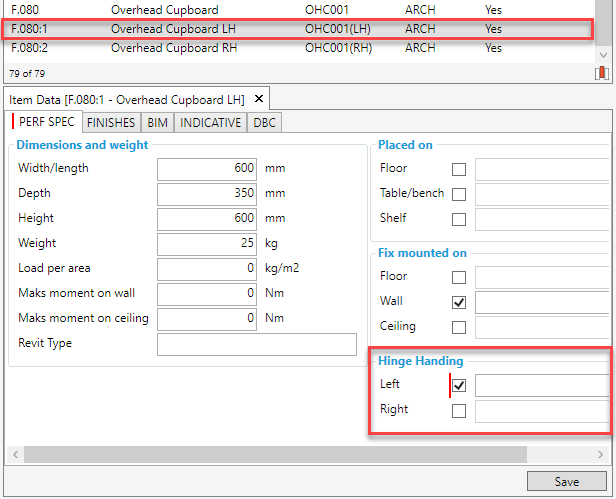The width and height of the screenshot is (616, 499).
Task: Toggle the Fix mounted on Wall checkbox
Action: pos(460,302)
